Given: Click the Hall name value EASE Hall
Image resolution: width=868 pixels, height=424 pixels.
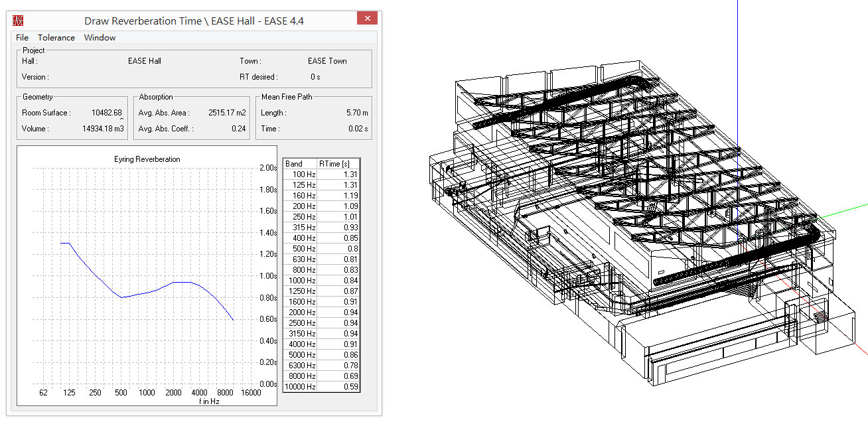Looking at the screenshot, I should 145,61.
